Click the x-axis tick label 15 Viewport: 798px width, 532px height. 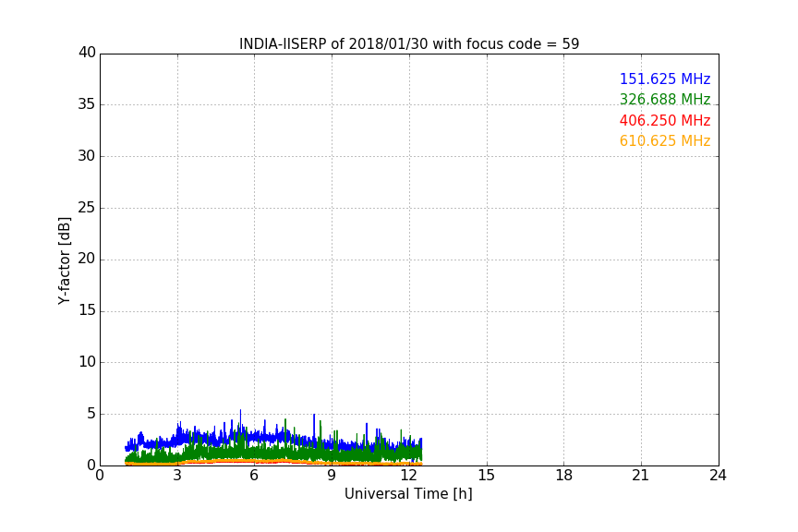click(x=487, y=476)
